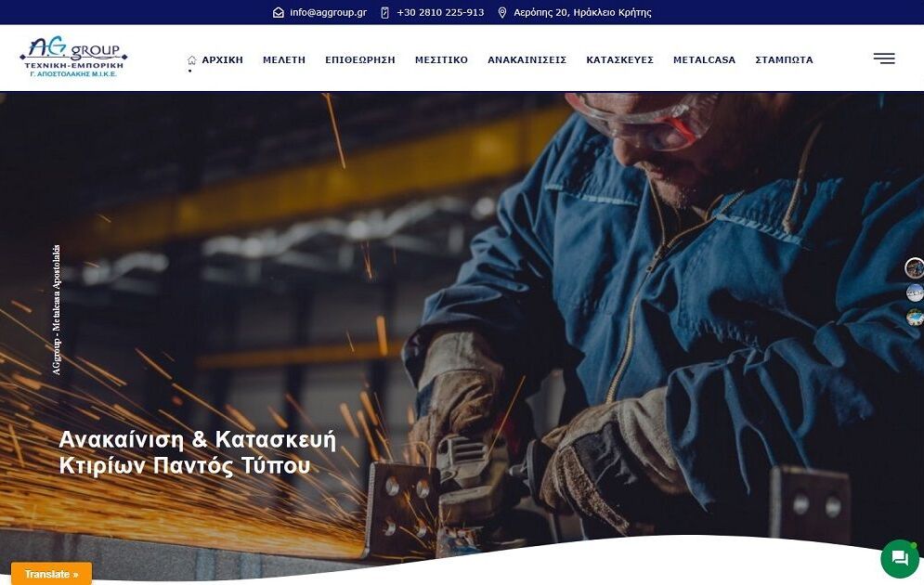Click the +30 2810 225-913 phone link

pos(440,12)
